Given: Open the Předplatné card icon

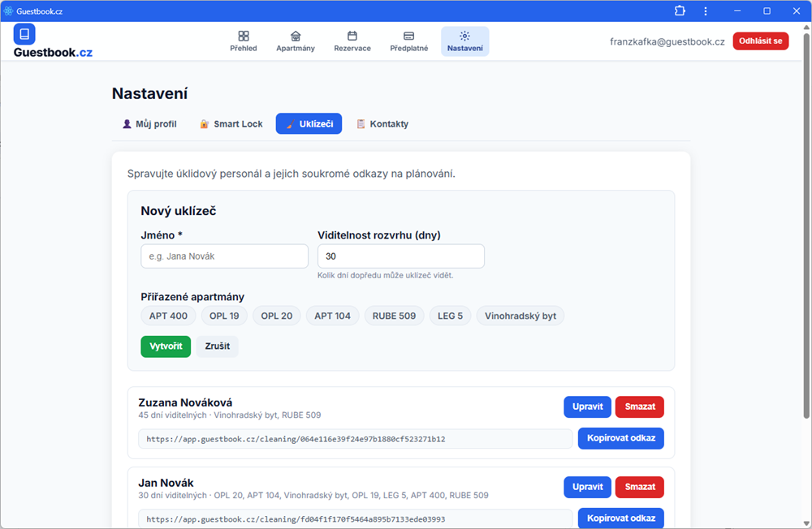Looking at the screenshot, I should pos(408,36).
